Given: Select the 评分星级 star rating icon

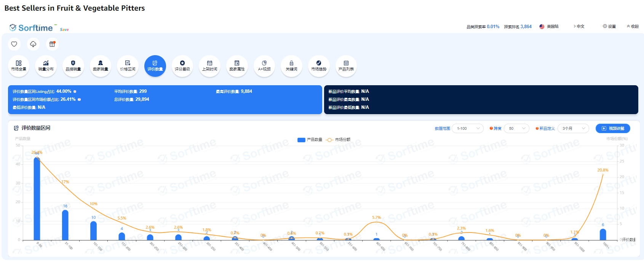Looking at the screenshot, I should 182,66.
